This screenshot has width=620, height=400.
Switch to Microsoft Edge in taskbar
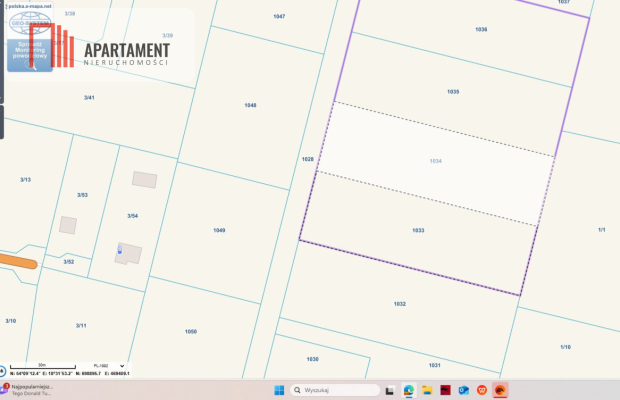point(408,390)
